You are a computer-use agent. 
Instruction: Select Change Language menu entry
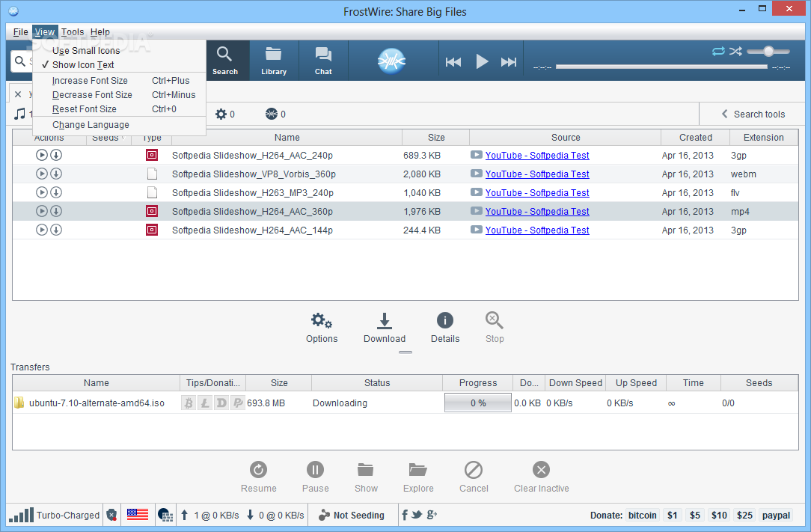coord(119,125)
